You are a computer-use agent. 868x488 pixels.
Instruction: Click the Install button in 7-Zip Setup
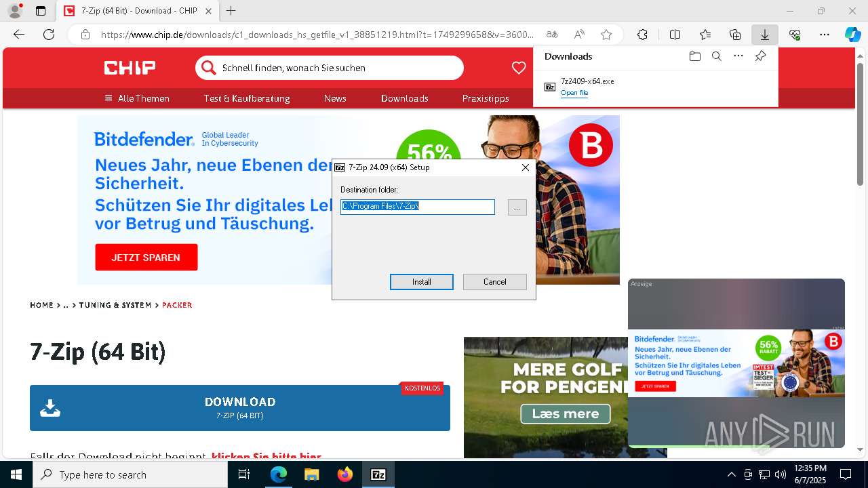click(422, 282)
